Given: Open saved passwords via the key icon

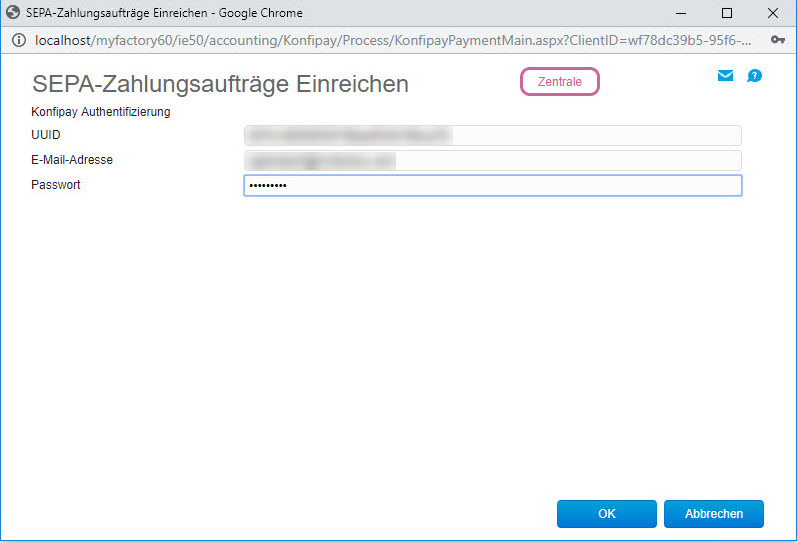Looking at the screenshot, I should (x=778, y=40).
